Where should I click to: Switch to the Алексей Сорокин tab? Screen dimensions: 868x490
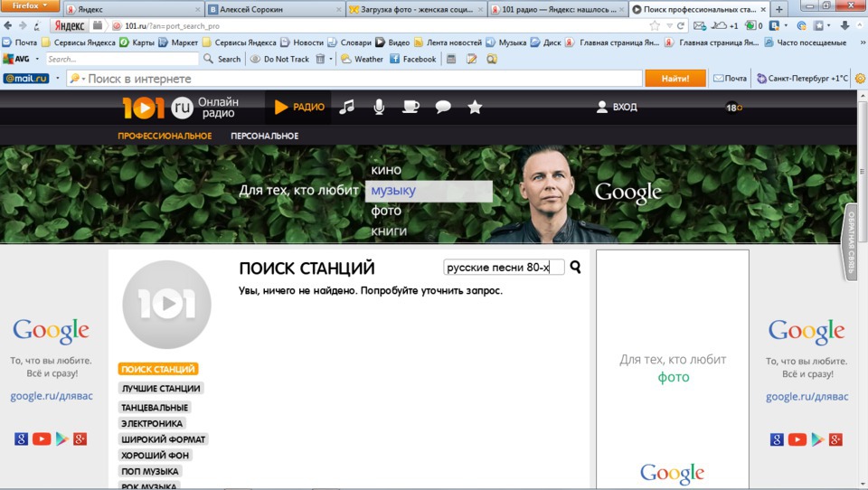pyautogui.click(x=275, y=9)
